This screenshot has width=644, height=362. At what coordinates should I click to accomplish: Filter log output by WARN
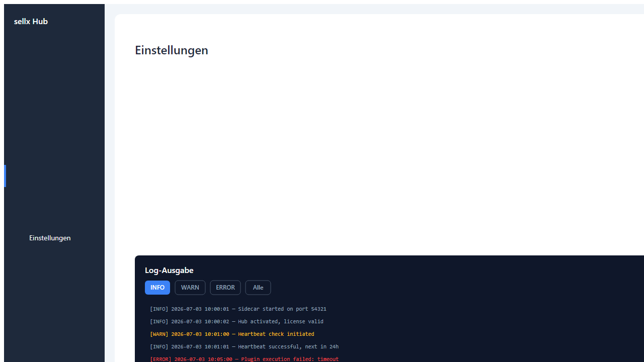(190, 288)
